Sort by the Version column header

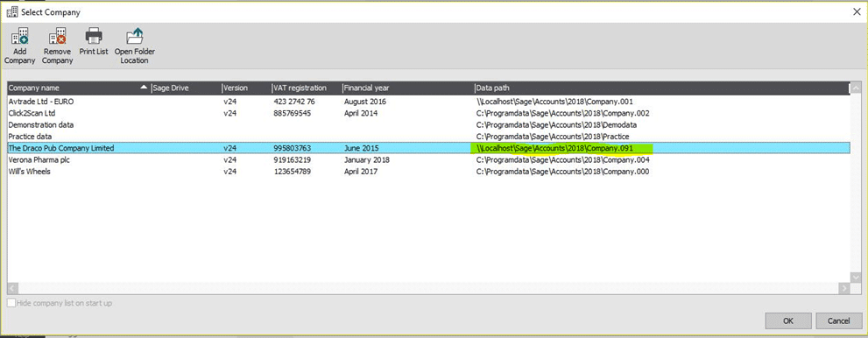point(246,88)
